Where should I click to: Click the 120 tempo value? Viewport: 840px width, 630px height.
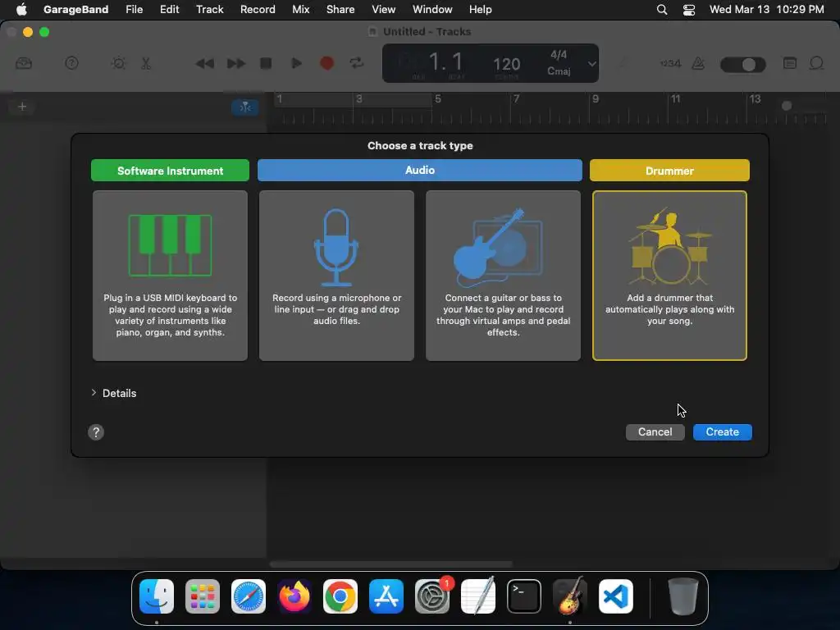[506, 64]
